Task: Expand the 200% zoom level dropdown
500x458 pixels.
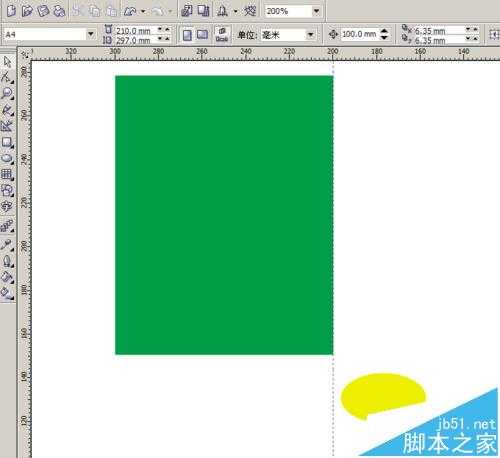Action: point(316,11)
